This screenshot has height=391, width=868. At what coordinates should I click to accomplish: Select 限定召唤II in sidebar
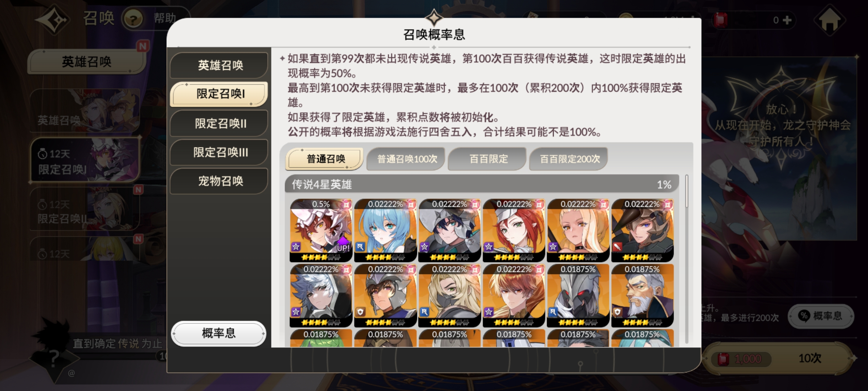tap(220, 123)
